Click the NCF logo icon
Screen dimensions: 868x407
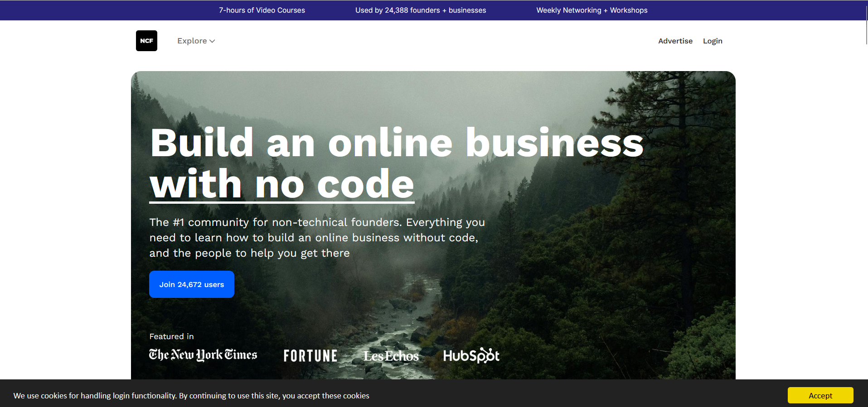[146, 41]
